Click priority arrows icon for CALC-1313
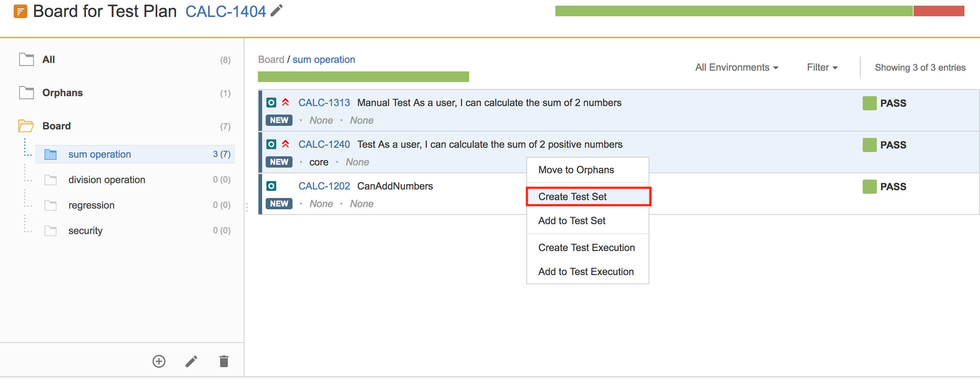980x379 pixels. click(x=285, y=102)
